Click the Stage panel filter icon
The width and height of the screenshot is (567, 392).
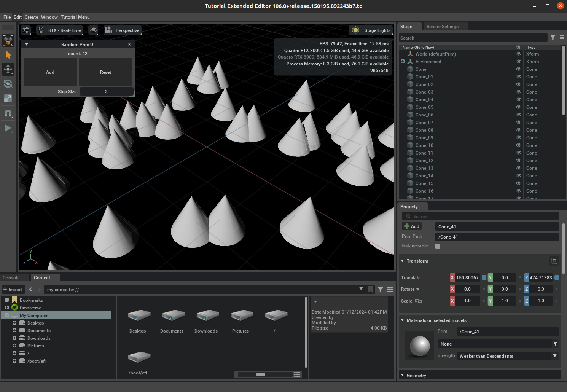(x=553, y=38)
